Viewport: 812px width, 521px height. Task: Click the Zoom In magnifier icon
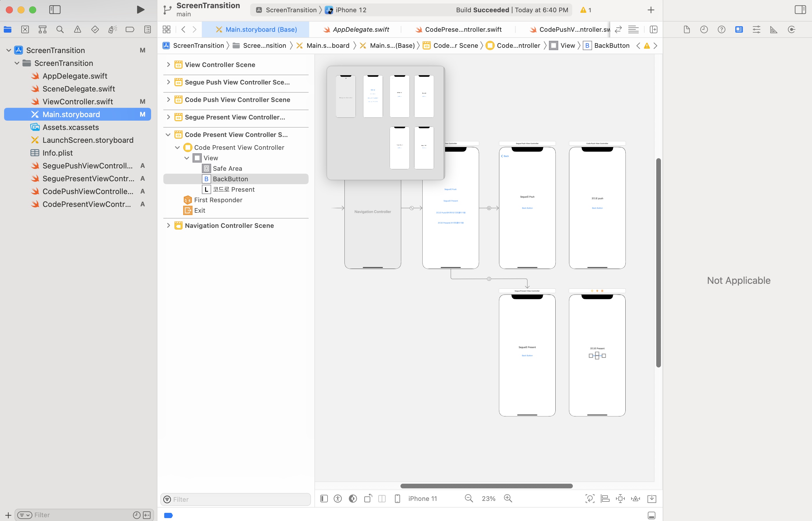click(508, 498)
